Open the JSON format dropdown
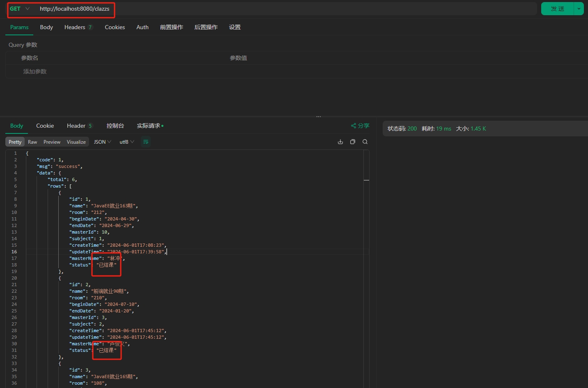 pyautogui.click(x=102, y=142)
